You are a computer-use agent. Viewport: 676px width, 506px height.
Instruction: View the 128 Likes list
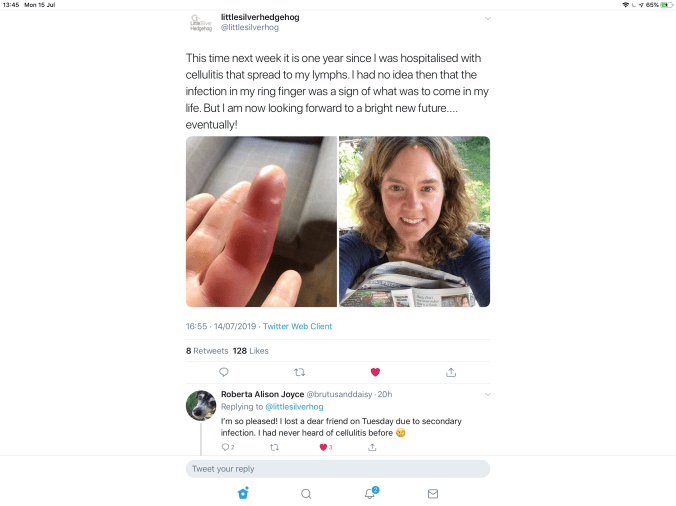(251, 351)
